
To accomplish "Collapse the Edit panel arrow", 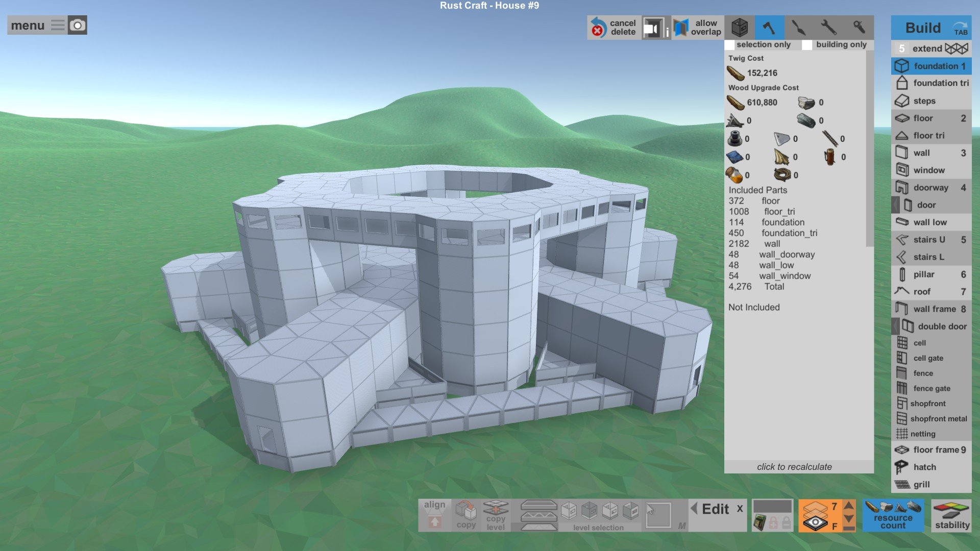I will (694, 508).
